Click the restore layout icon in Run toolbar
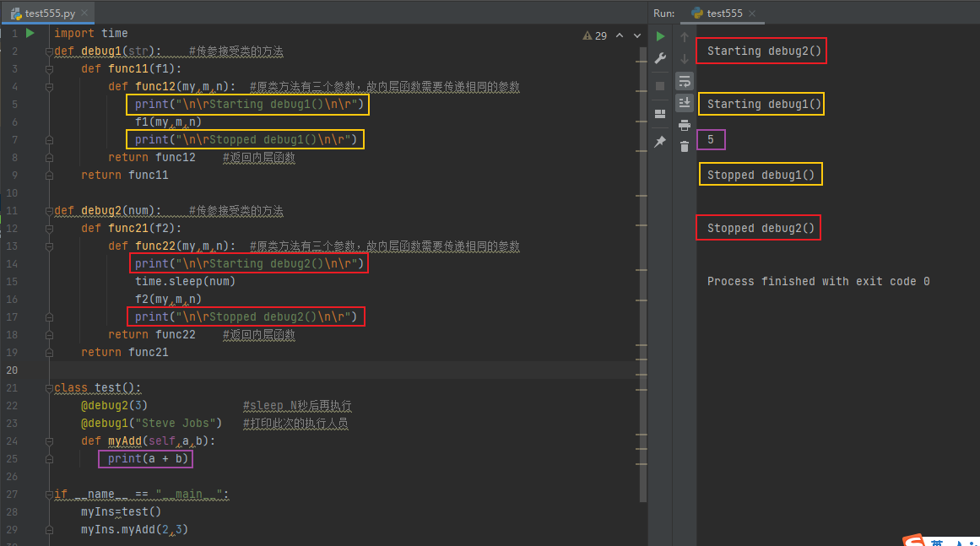 point(660,114)
